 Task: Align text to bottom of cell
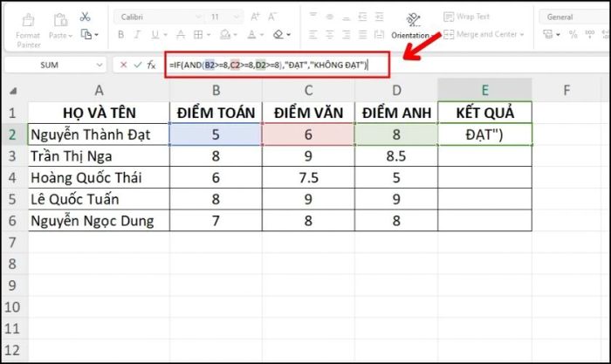[x=346, y=17]
